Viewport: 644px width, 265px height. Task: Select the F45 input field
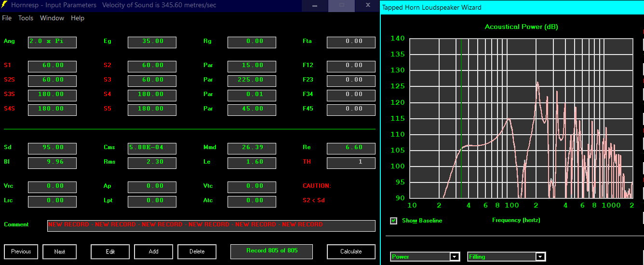coord(351,110)
